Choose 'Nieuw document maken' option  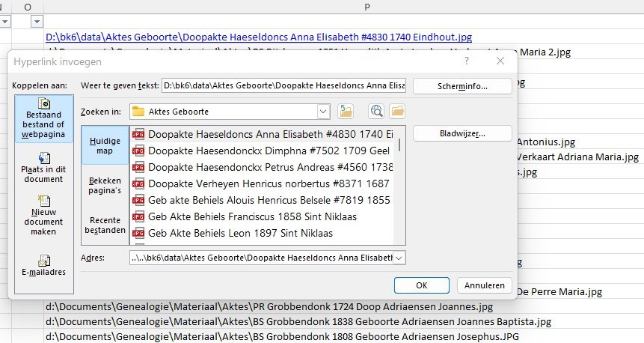pos(44,215)
